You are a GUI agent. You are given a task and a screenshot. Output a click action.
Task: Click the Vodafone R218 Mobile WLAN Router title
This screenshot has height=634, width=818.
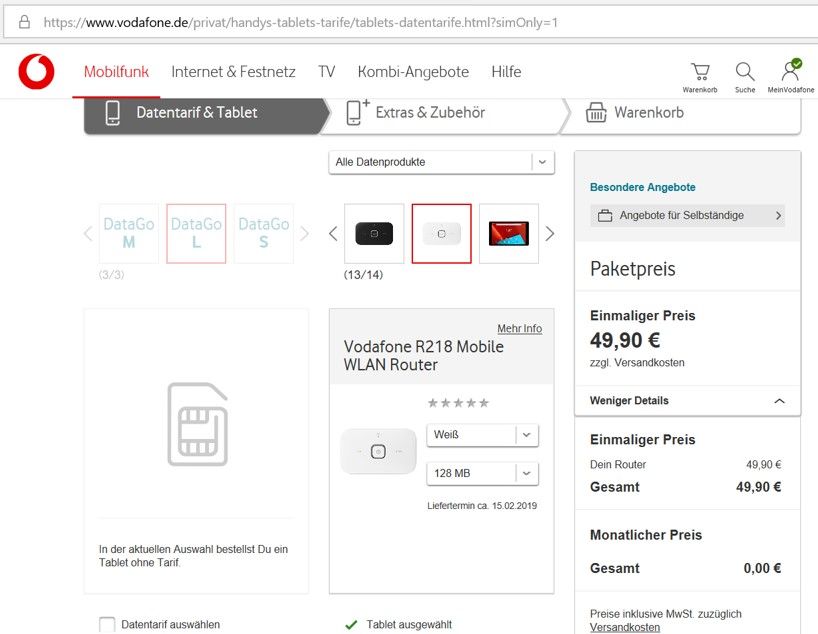click(x=423, y=355)
